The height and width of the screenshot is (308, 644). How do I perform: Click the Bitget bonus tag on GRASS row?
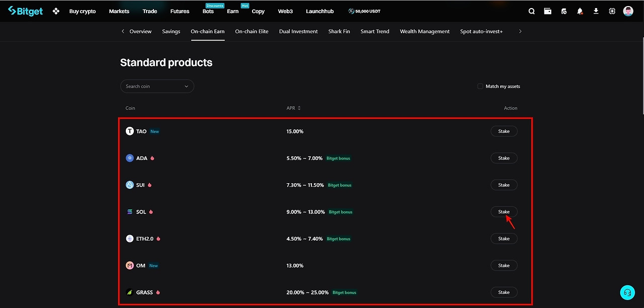pos(344,292)
